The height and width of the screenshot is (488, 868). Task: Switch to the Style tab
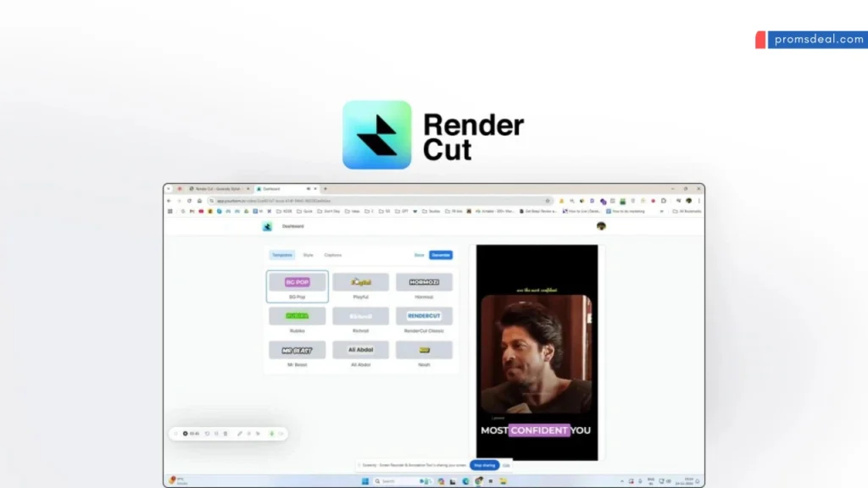click(309, 255)
